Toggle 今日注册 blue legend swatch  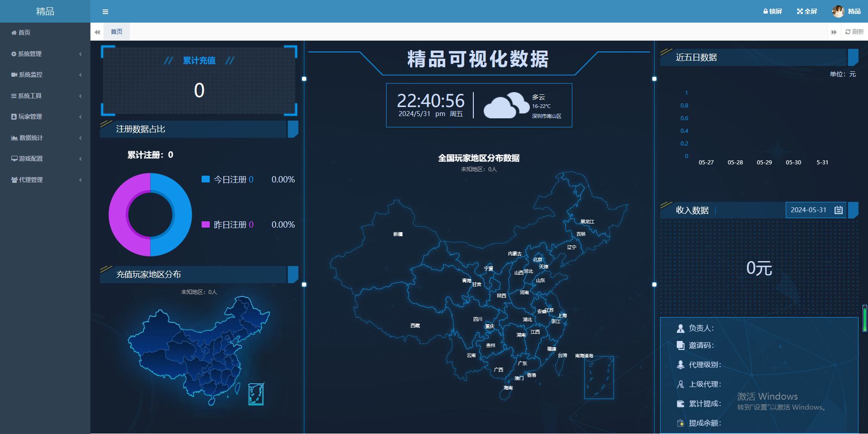(206, 179)
